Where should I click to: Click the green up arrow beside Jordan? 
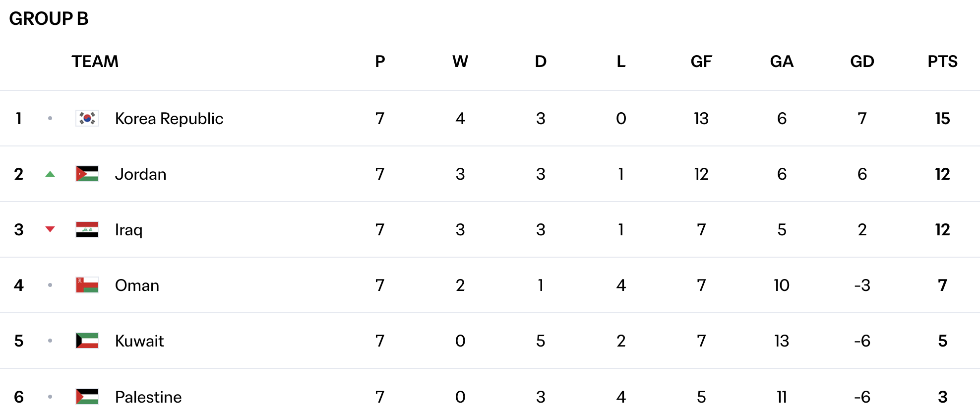coord(50,174)
